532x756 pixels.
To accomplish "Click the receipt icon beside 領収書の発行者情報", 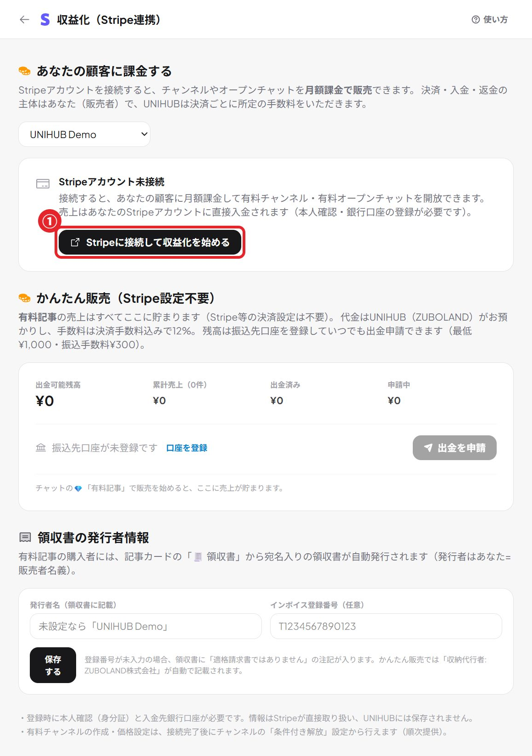I will [x=25, y=537].
